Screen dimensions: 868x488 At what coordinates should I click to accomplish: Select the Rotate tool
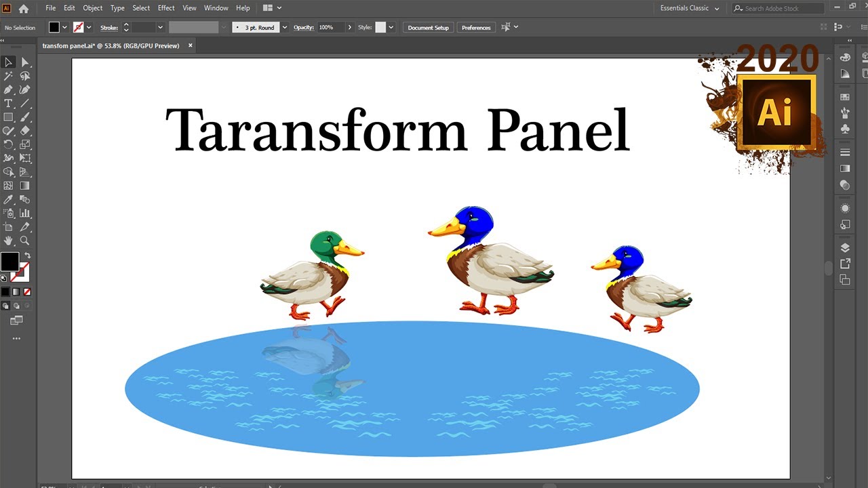9,144
